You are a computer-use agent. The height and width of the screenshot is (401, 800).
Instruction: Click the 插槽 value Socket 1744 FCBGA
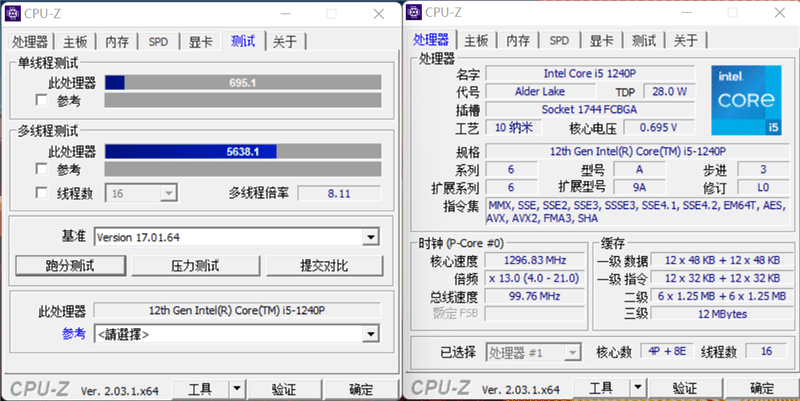(x=590, y=109)
